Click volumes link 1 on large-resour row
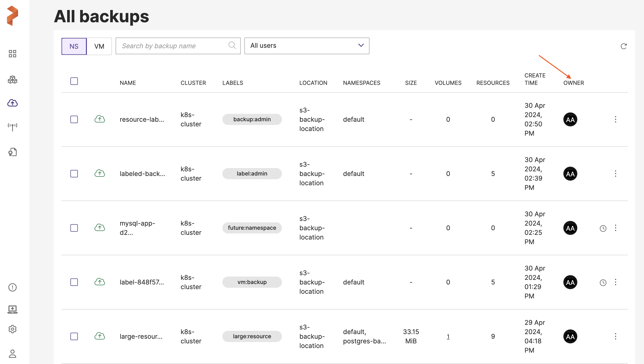The image size is (644, 364). tap(448, 336)
